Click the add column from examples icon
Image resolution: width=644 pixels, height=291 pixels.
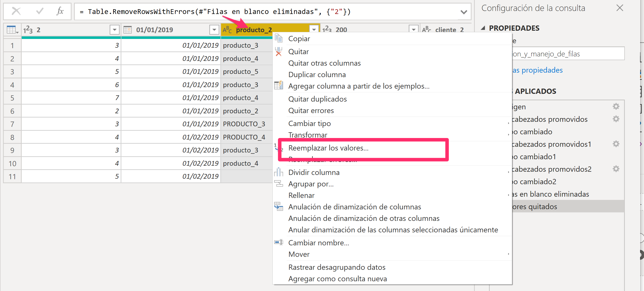pyautogui.click(x=278, y=85)
